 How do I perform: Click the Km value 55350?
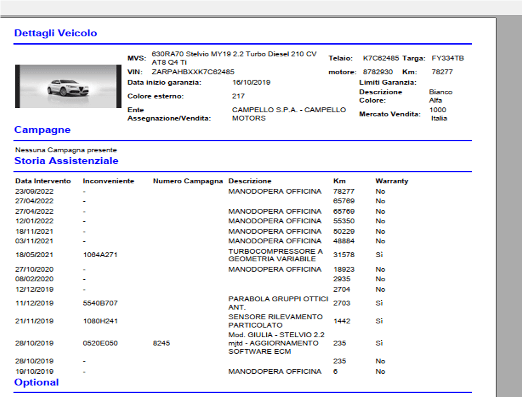tap(344, 221)
